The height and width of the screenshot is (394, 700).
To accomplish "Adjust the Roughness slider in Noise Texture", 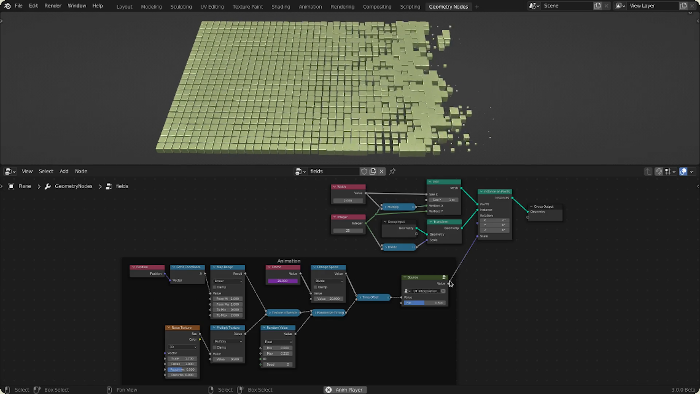I will click(183, 369).
